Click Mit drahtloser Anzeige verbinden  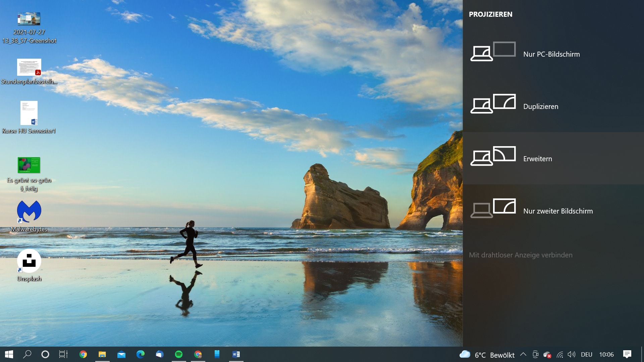click(521, 255)
